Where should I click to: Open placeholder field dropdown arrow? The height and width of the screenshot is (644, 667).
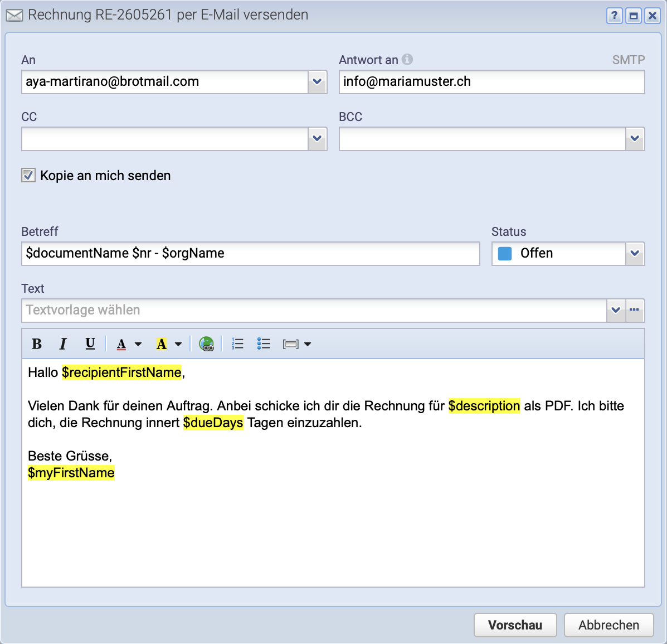(x=308, y=344)
